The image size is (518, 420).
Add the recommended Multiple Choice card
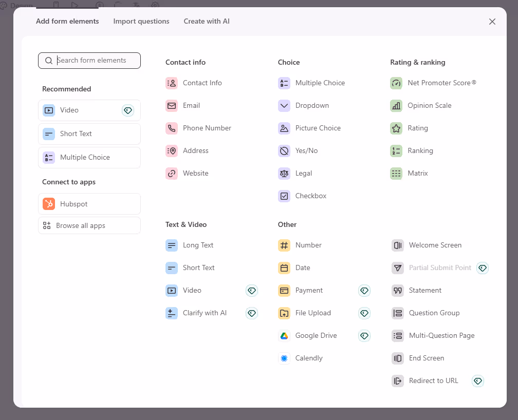(x=89, y=158)
